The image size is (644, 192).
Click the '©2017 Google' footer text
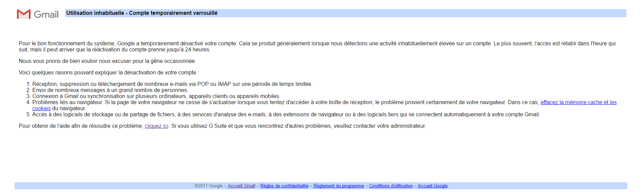point(209,186)
